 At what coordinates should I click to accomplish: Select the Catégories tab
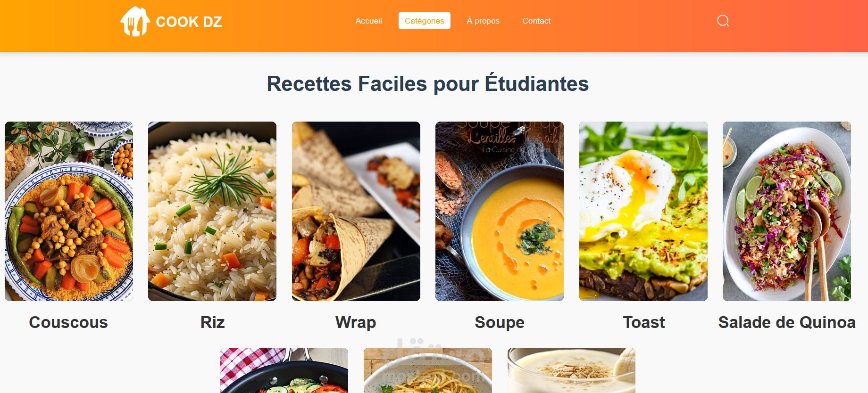(x=424, y=21)
